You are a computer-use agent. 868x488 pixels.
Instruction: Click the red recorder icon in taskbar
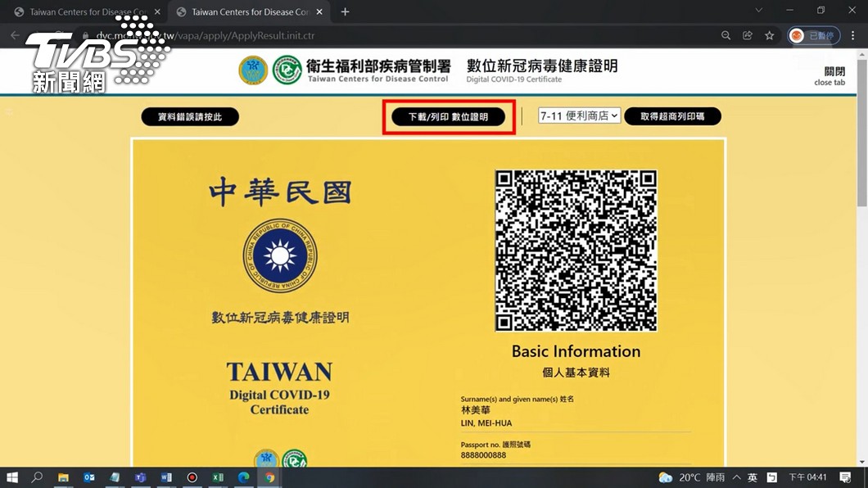pos(192,477)
